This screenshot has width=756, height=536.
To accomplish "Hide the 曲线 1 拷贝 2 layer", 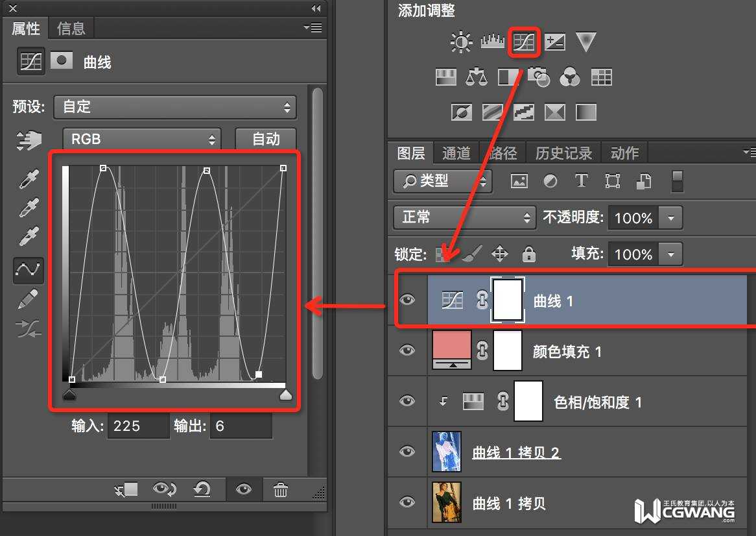I will [407, 451].
